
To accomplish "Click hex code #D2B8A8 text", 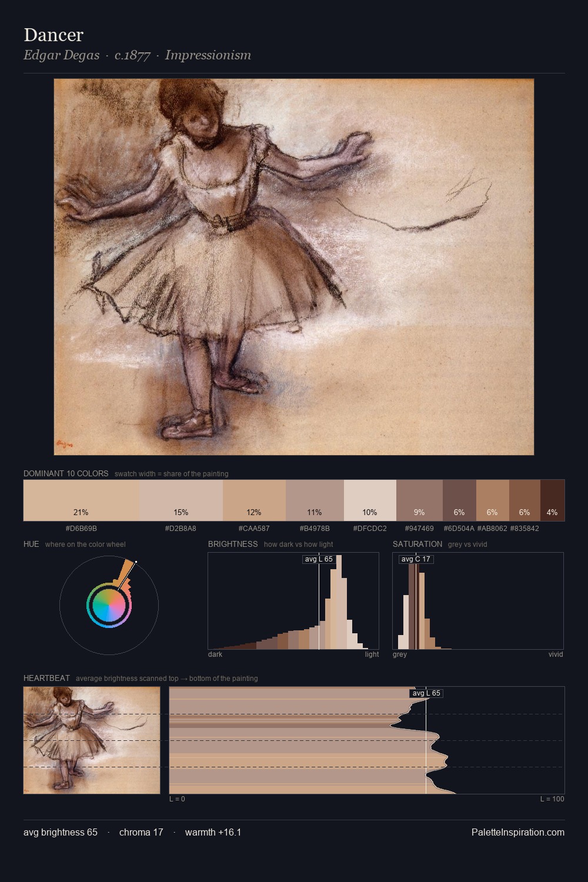I will point(181,529).
